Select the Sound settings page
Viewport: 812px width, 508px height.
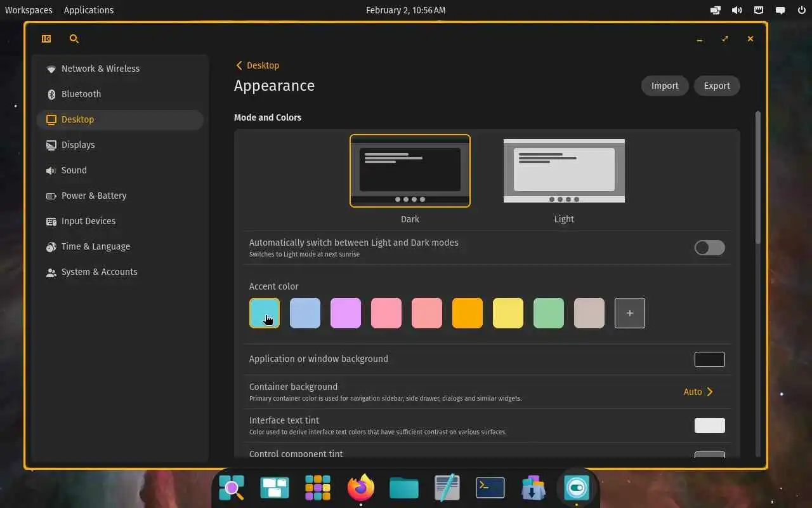[120, 170]
